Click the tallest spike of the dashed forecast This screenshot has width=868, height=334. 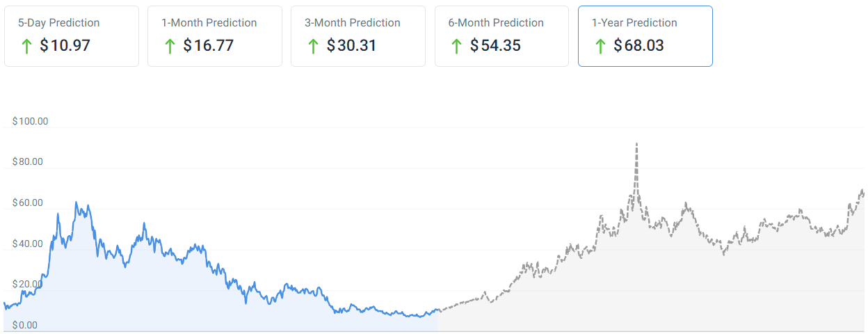(x=636, y=145)
